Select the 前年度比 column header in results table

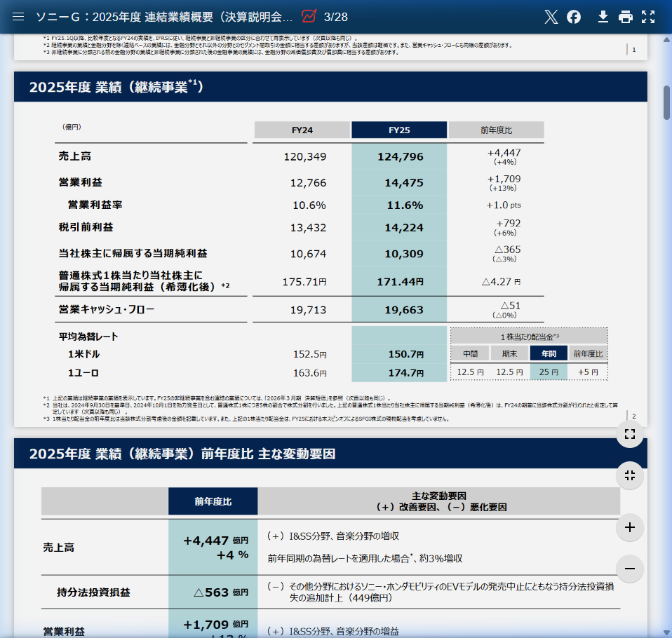click(x=497, y=130)
